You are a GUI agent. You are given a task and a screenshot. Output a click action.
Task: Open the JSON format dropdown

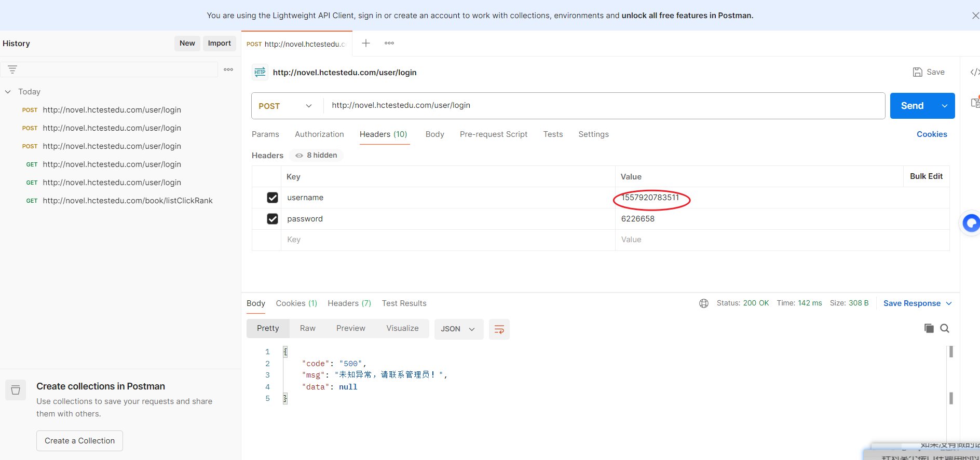(458, 329)
